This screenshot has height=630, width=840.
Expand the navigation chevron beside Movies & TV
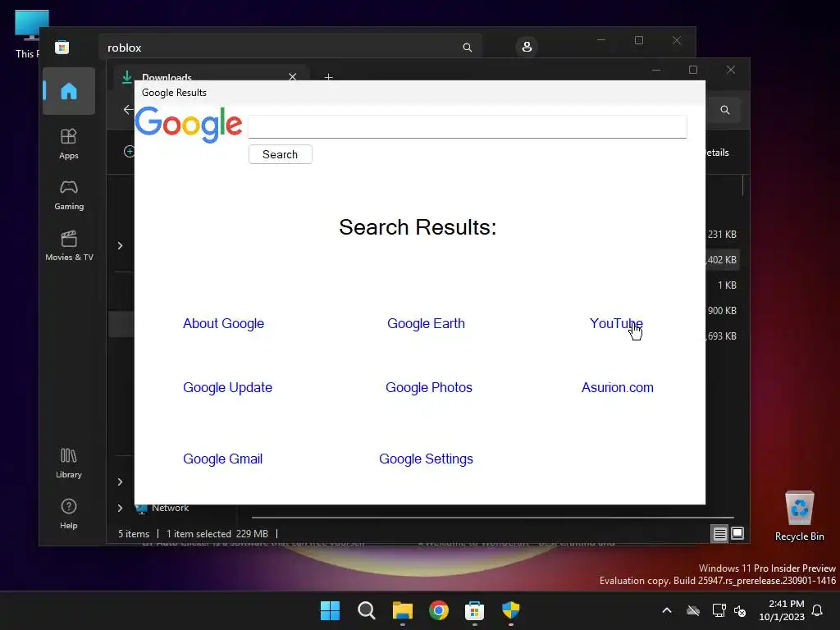(x=120, y=245)
